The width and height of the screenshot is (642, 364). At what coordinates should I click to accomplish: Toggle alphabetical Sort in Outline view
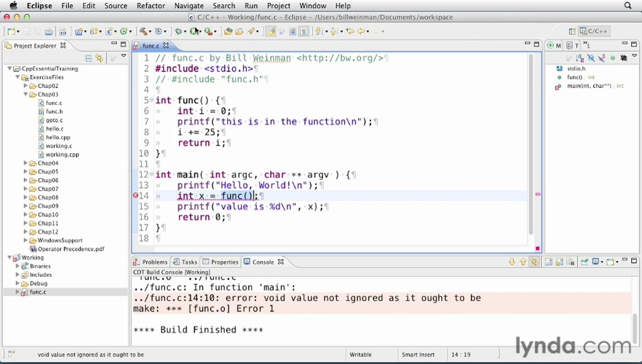[580, 58]
